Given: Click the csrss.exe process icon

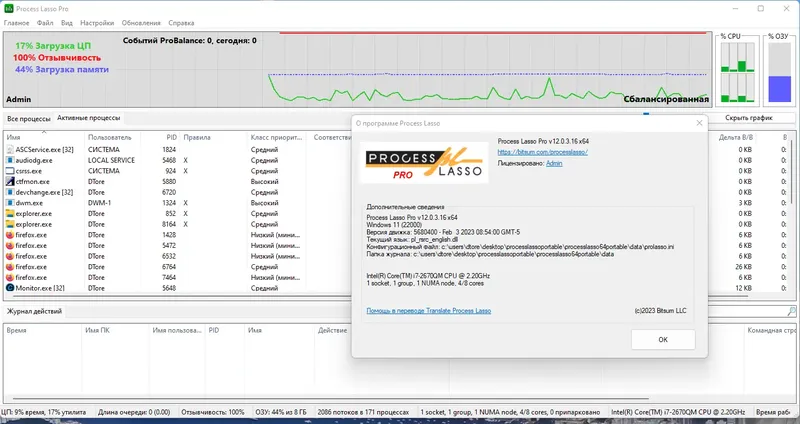Looking at the screenshot, I should coord(10,171).
